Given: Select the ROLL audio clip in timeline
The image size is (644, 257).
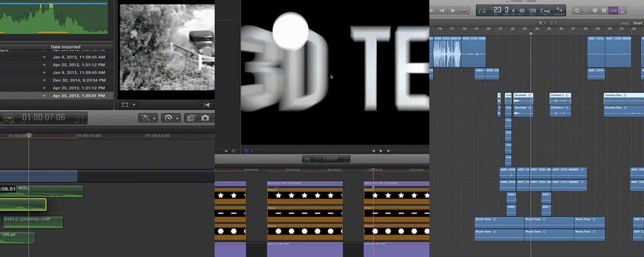Looking at the screenshot, I should coord(42,191).
